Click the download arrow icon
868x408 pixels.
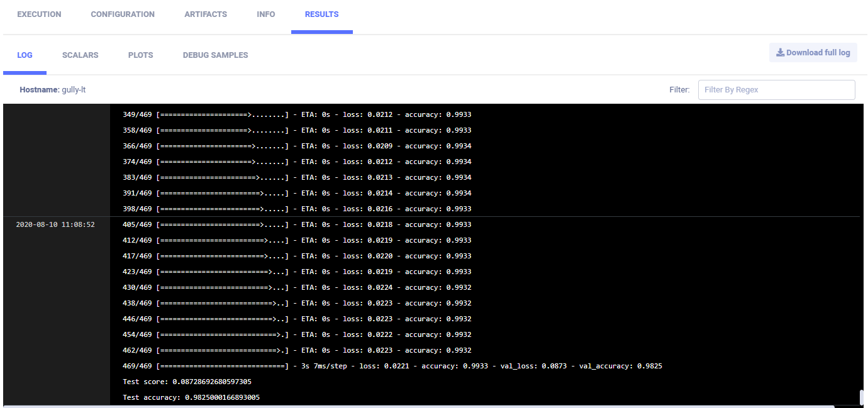point(780,53)
